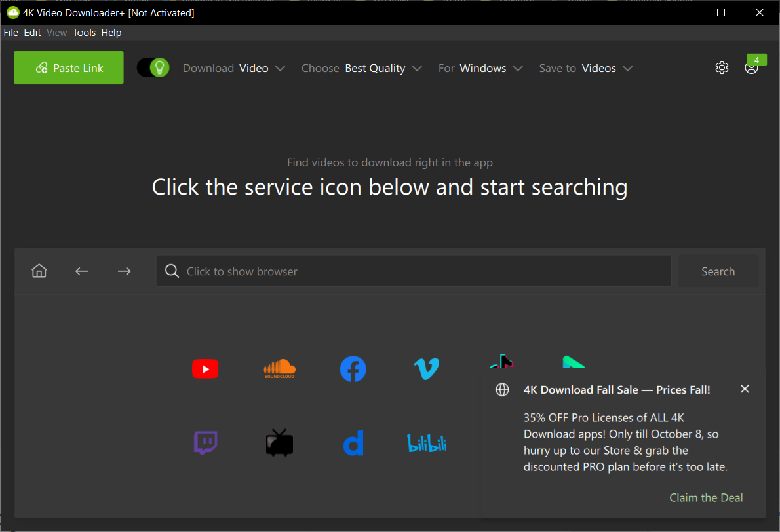Open the Dailymotion service icon

[x=353, y=442]
